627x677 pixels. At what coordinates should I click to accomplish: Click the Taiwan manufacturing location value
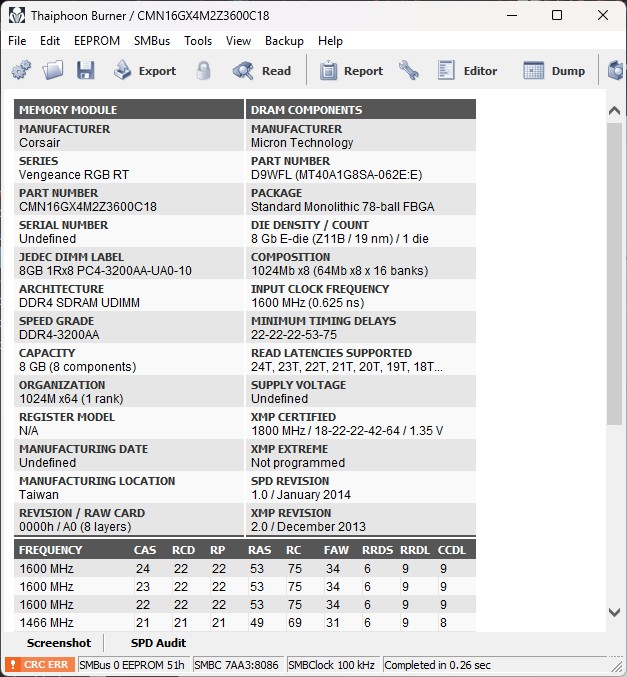coord(39,495)
